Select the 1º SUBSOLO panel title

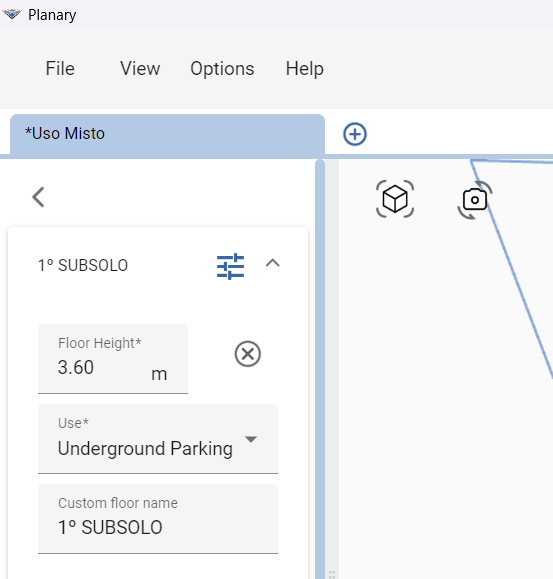click(x=83, y=265)
